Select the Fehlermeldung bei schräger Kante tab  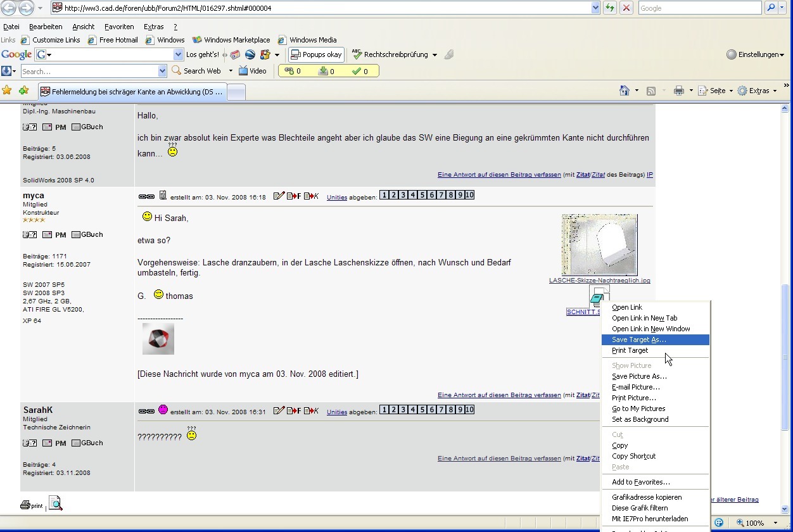(132, 92)
